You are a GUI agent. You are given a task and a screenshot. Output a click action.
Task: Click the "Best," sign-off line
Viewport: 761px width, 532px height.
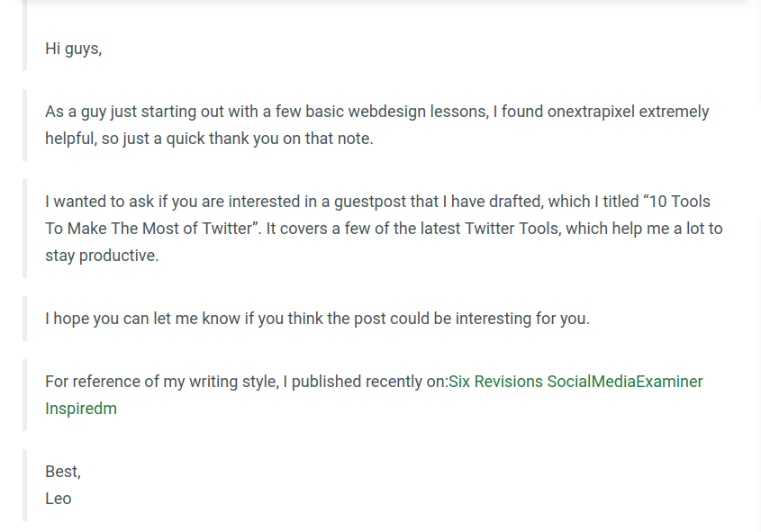click(63, 472)
